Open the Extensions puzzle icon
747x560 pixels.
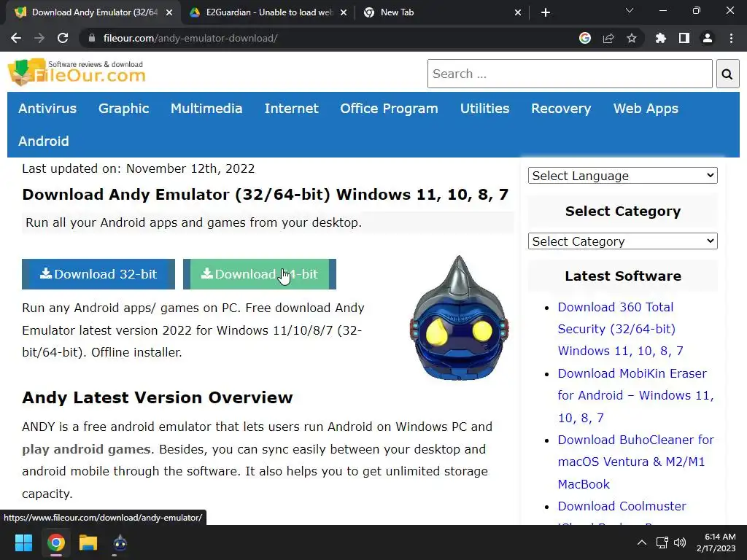tap(661, 38)
